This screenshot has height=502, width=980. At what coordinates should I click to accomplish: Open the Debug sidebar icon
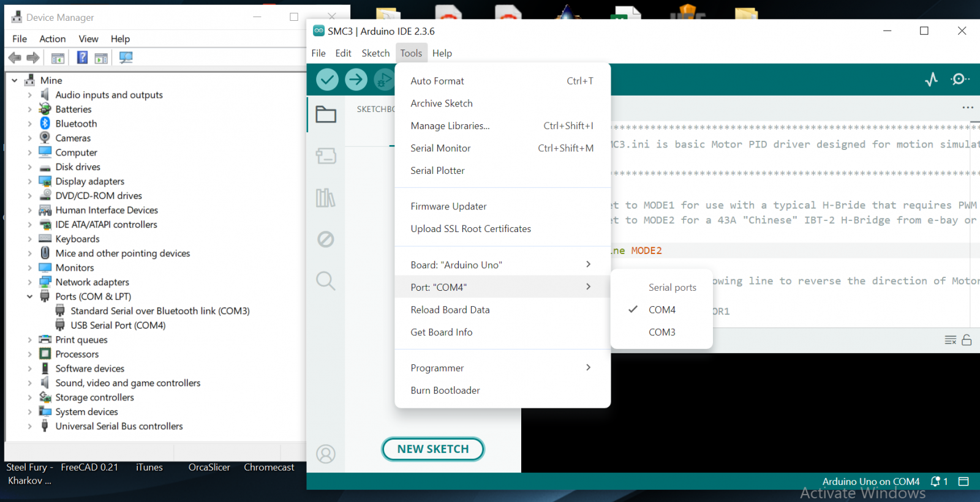click(326, 239)
